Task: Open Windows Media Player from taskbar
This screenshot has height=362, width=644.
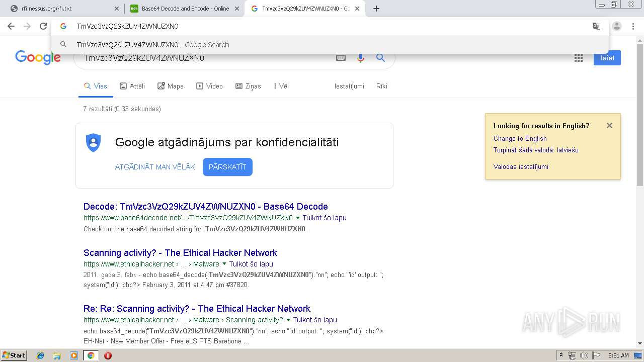Action: 74,355
